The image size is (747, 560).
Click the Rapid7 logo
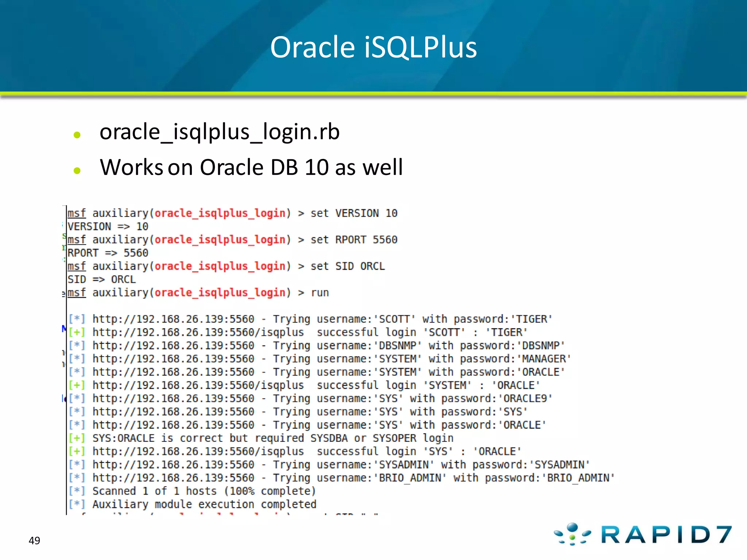coord(643,534)
